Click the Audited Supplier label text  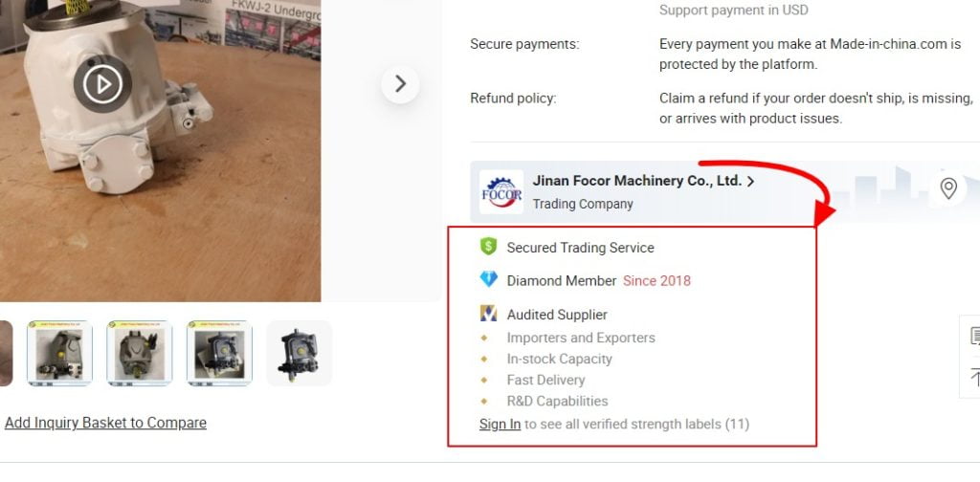[x=557, y=315]
